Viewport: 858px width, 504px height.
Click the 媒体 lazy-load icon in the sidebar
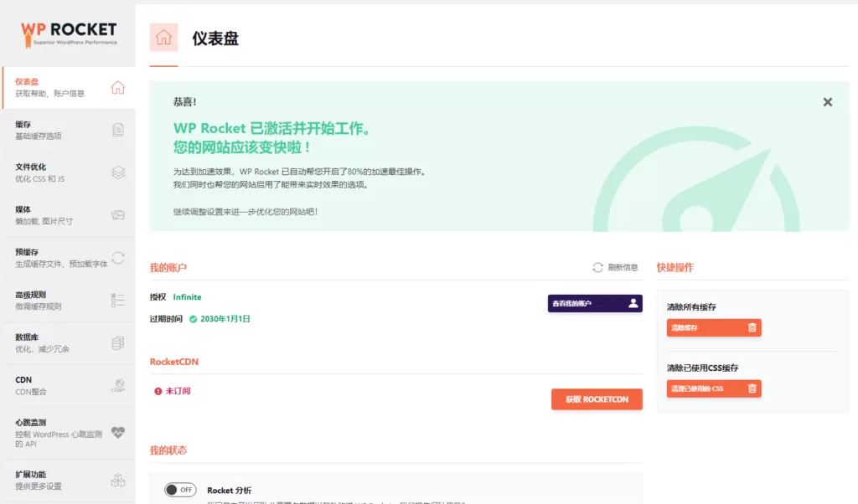[x=117, y=215]
